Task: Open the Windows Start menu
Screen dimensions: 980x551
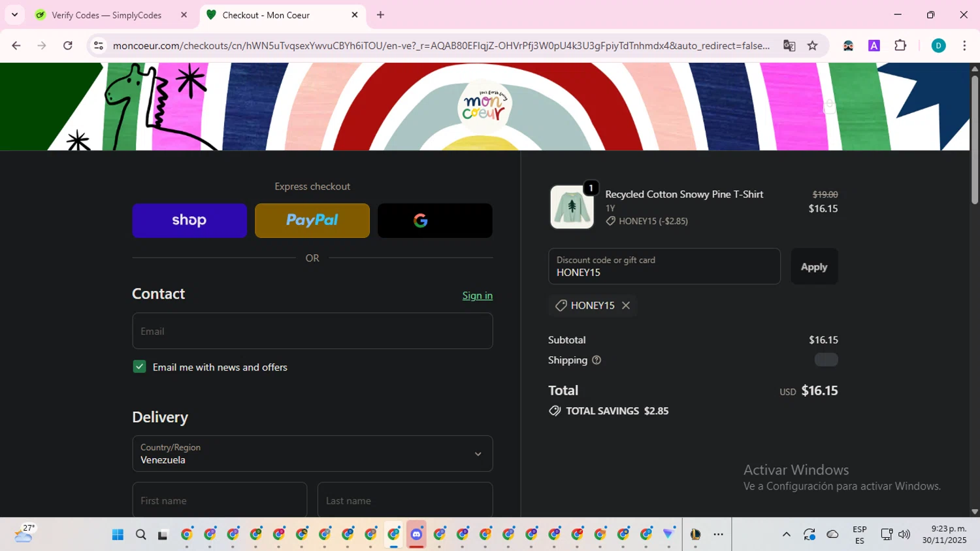Action: tap(118, 535)
